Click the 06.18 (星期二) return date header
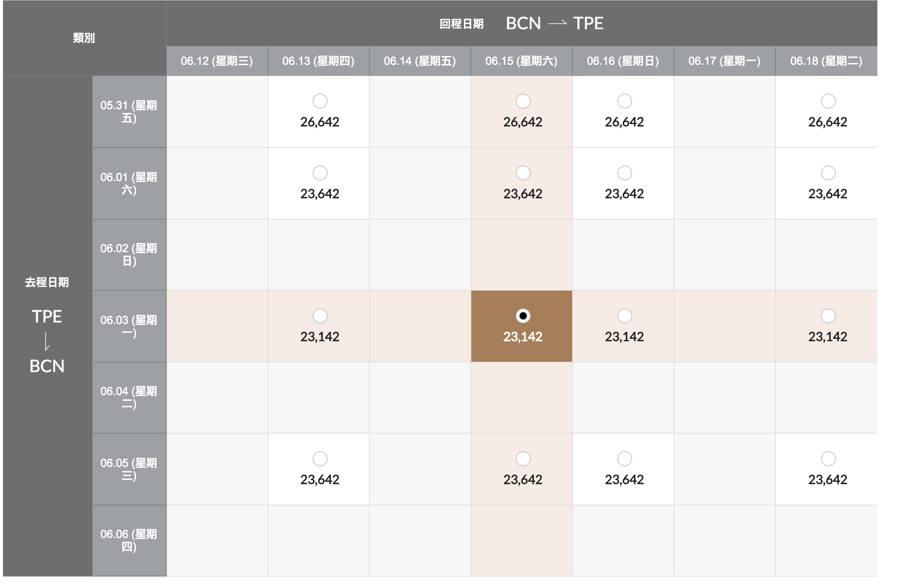This screenshot has height=588, width=910. coord(826,61)
